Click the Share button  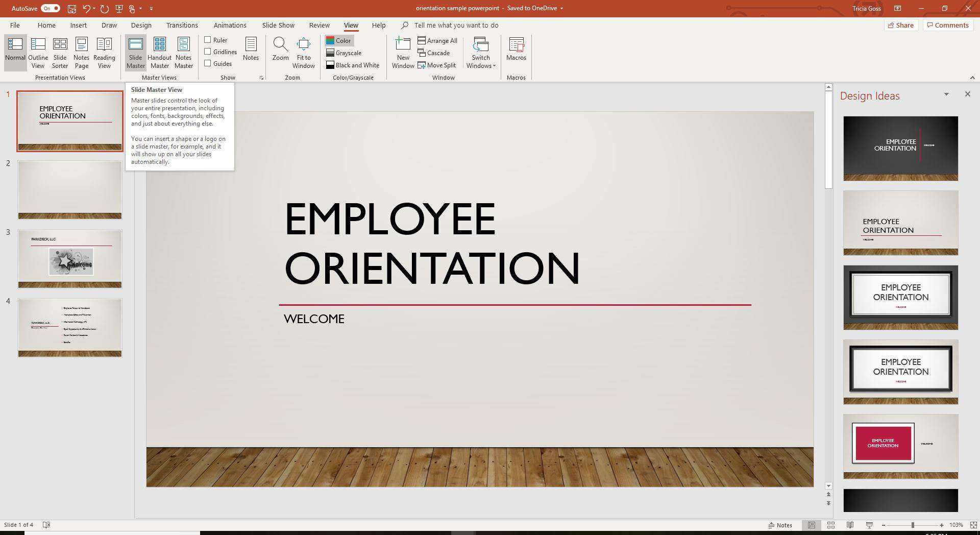point(901,25)
